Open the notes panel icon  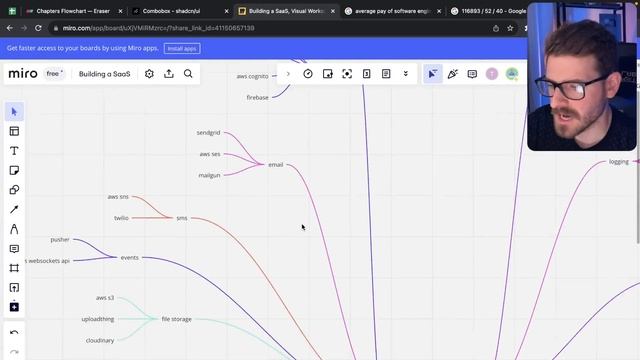click(x=386, y=74)
